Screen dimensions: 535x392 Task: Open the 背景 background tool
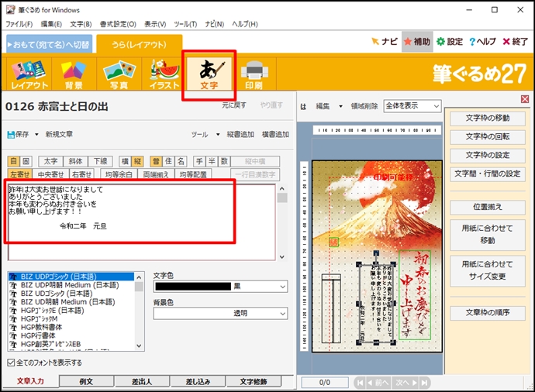(x=74, y=74)
